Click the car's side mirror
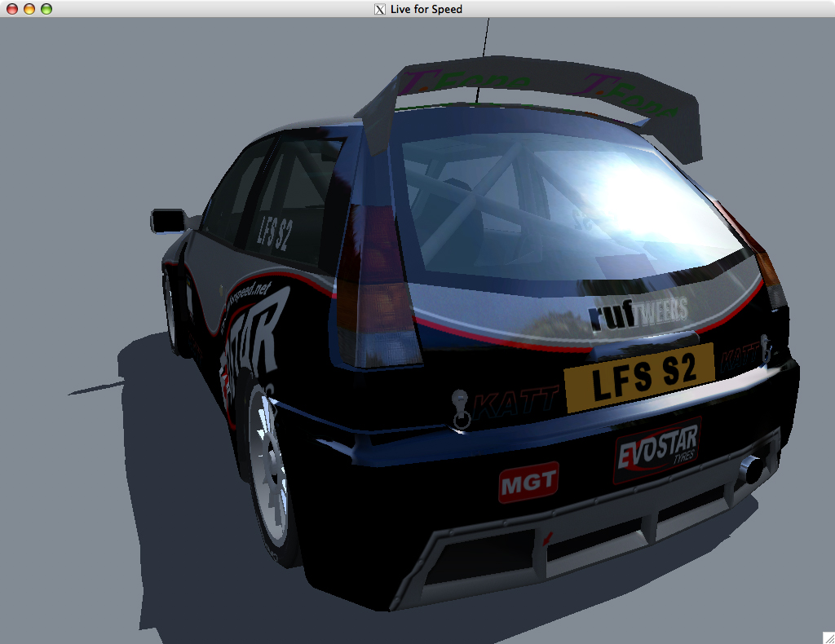 pyautogui.click(x=168, y=221)
